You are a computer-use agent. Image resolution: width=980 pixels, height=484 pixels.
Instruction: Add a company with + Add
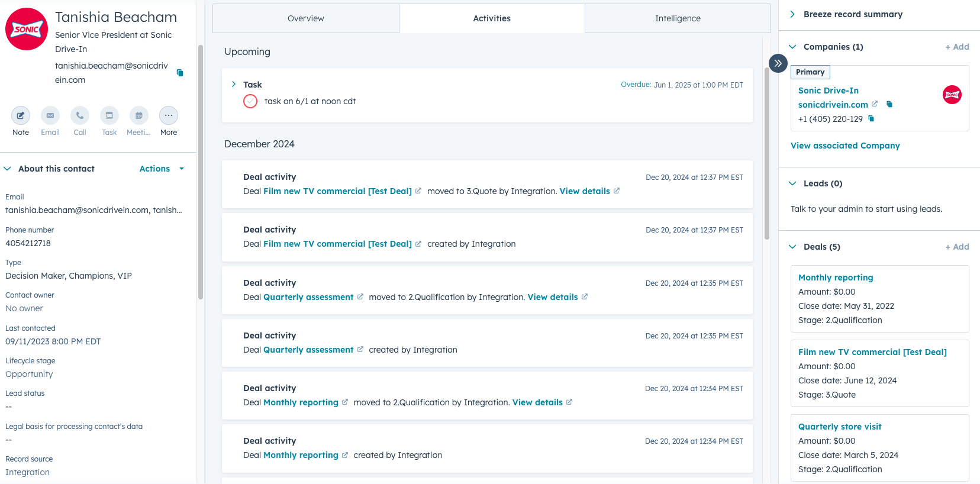tap(957, 47)
